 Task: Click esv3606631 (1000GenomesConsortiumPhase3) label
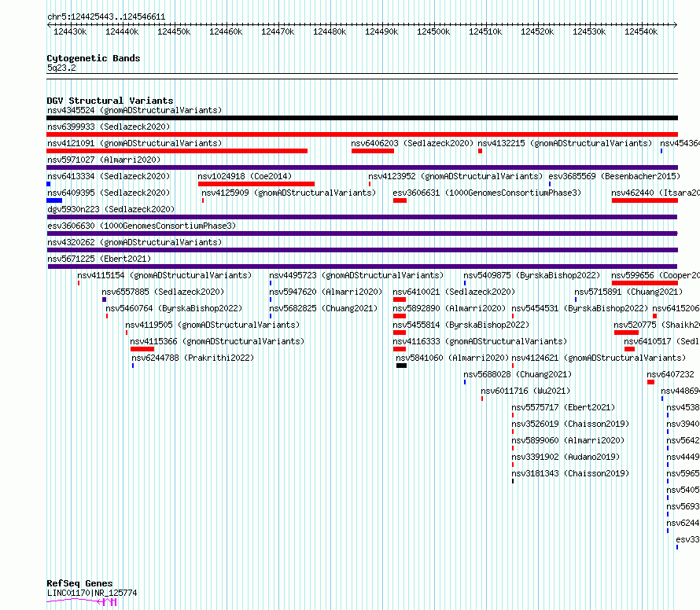click(x=487, y=193)
